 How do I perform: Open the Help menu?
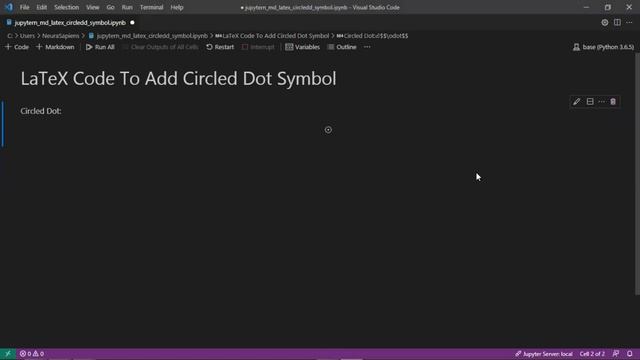(x=177, y=7)
